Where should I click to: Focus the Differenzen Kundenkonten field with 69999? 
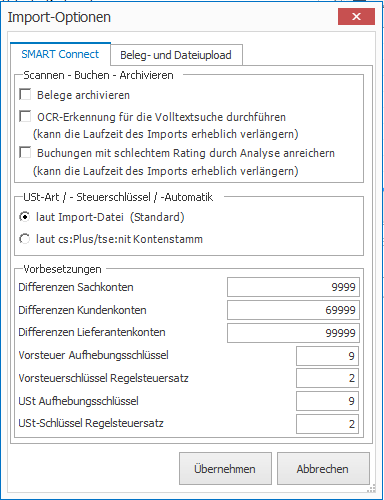click(293, 310)
